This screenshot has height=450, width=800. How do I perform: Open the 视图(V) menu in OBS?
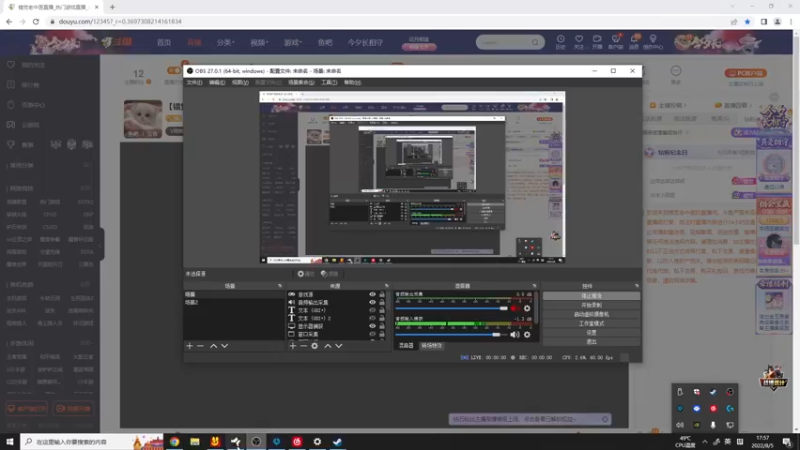click(x=240, y=82)
